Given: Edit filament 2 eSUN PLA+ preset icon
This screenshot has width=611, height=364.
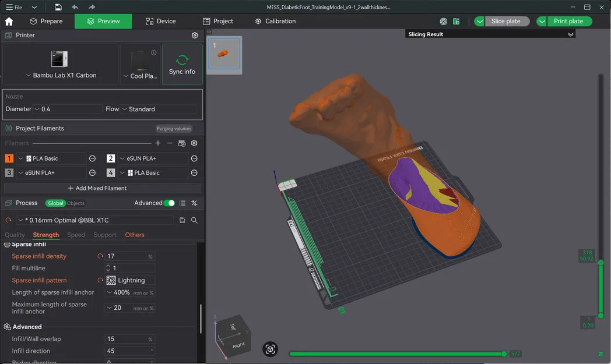Looking at the screenshot, I should coord(194,158).
